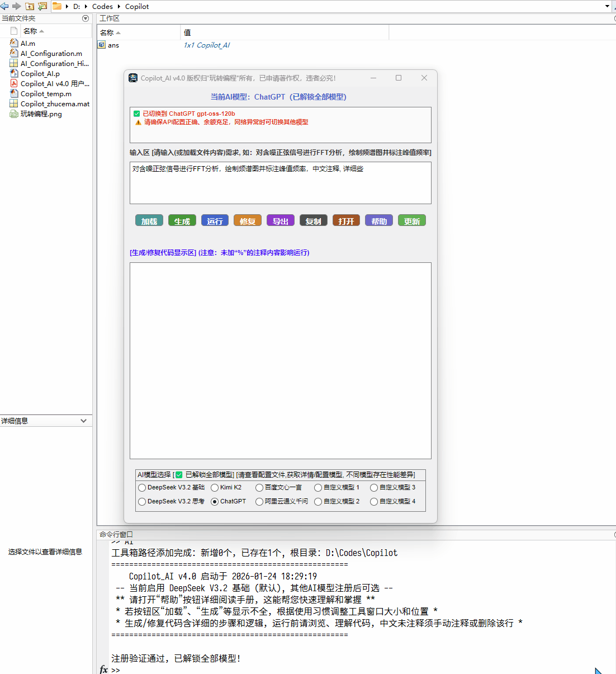The height and width of the screenshot is (674, 616).
Task: Select DeepSeek V3.2 思考 model
Action: click(x=142, y=502)
